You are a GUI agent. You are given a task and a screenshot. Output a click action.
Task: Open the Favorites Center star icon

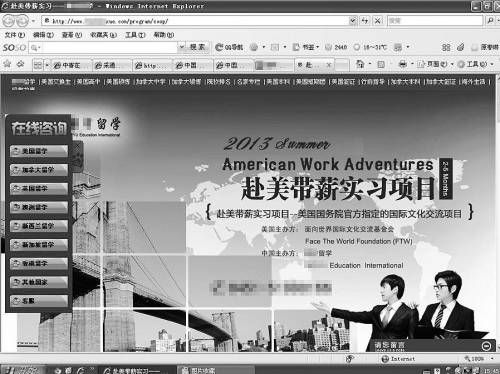[7, 63]
